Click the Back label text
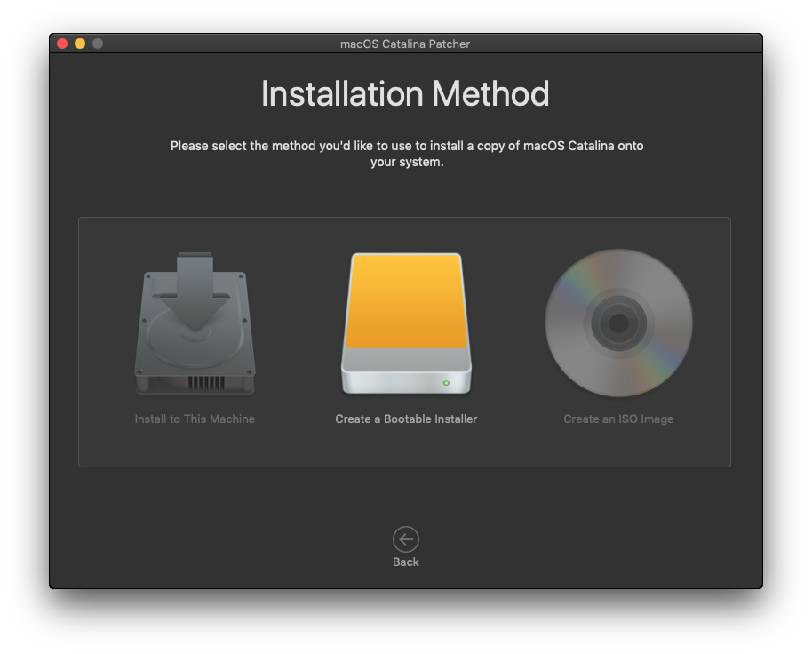 pyautogui.click(x=405, y=562)
